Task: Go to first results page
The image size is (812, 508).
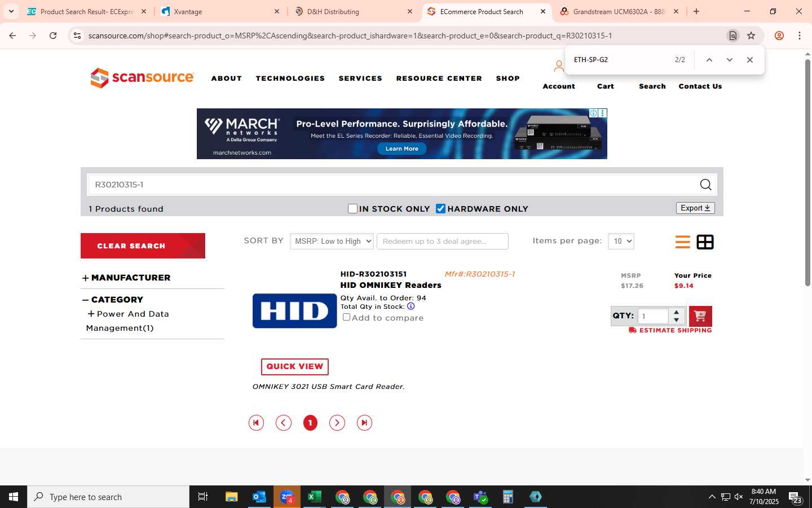Action: click(256, 423)
